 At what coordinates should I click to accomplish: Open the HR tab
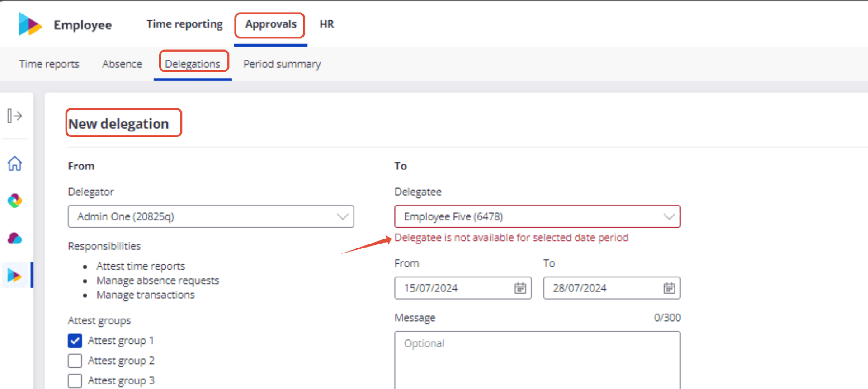pos(327,24)
